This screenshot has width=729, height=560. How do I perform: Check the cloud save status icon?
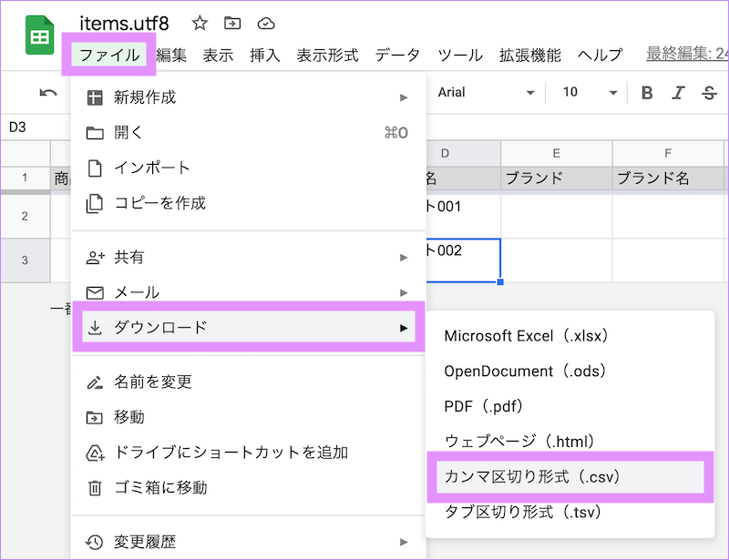point(265,24)
